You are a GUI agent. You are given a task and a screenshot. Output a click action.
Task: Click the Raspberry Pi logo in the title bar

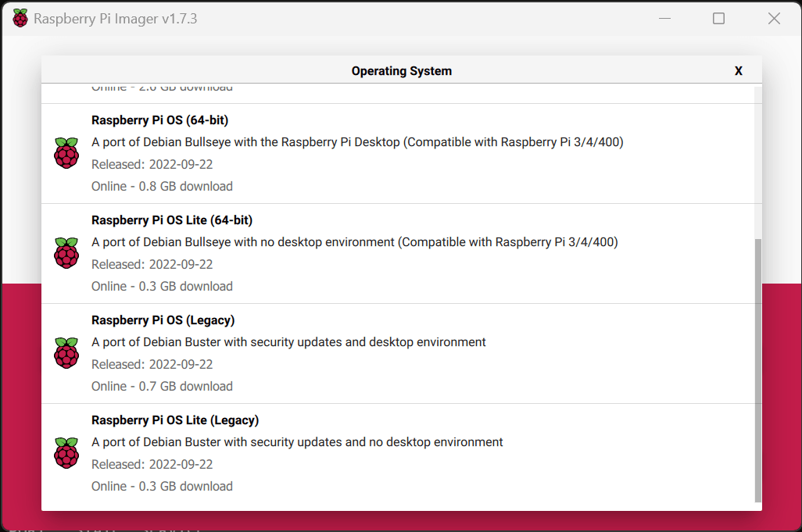(20, 17)
